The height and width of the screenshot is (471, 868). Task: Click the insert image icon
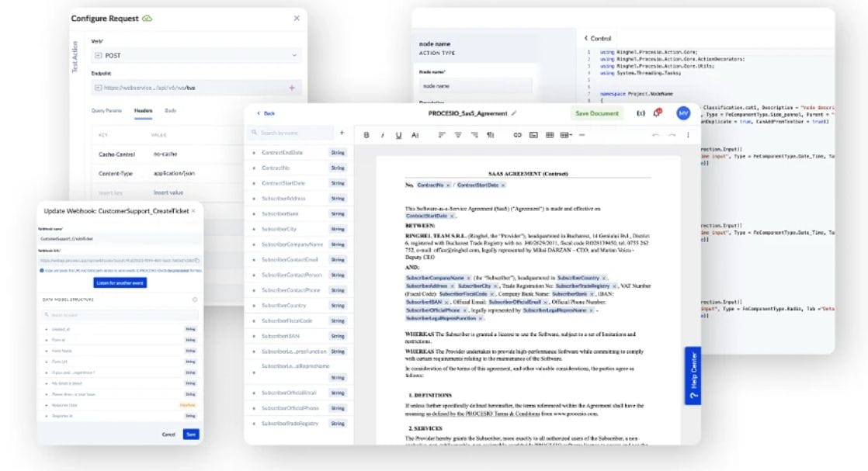[533, 135]
